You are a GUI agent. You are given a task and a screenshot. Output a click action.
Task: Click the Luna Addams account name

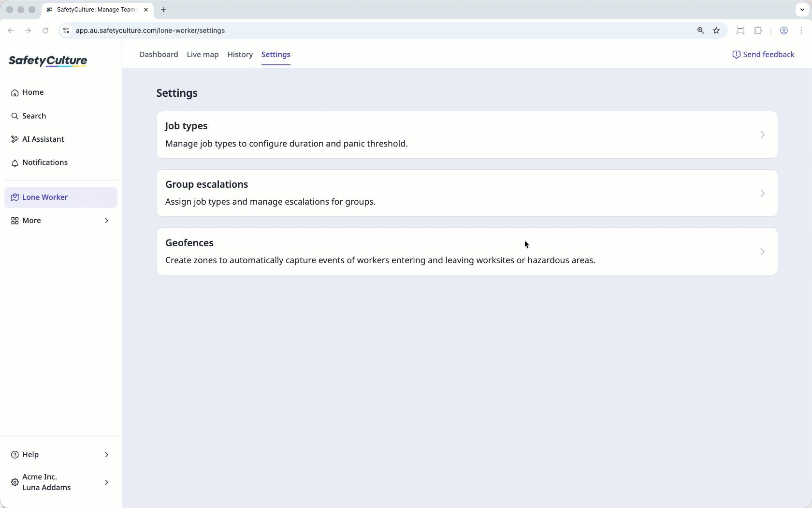tap(46, 488)
